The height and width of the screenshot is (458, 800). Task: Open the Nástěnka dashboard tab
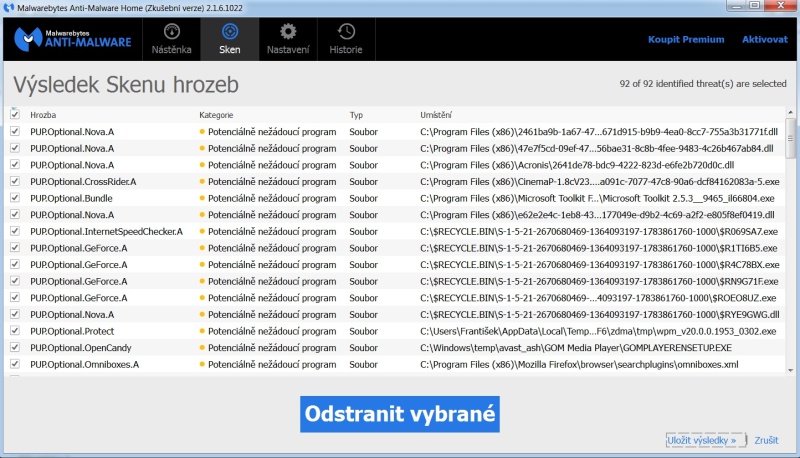(x=171, y=39)
